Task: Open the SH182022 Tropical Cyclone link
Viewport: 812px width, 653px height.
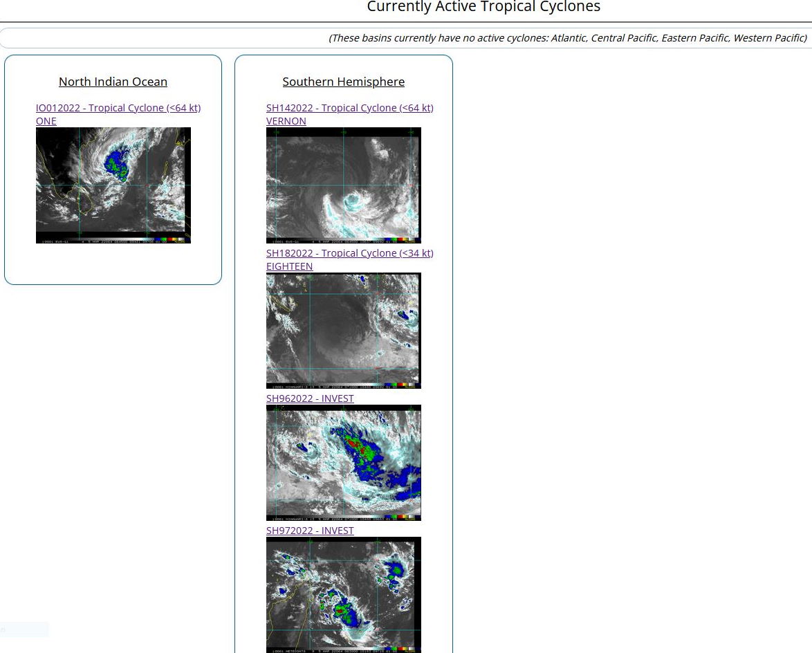Action: (x=349, y=253)
